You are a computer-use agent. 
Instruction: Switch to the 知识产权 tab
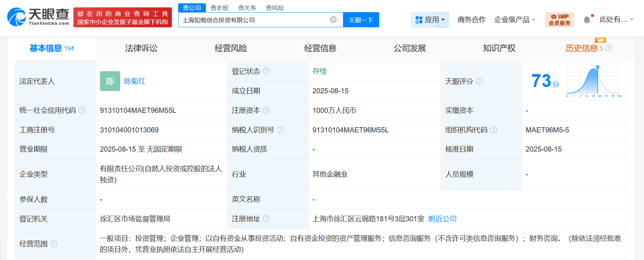[499, 48]
